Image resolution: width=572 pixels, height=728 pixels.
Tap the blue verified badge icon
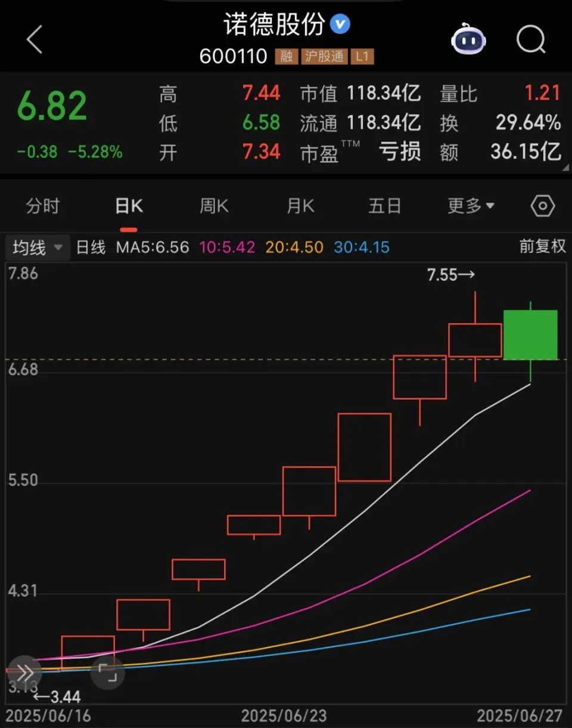[340, 24]
